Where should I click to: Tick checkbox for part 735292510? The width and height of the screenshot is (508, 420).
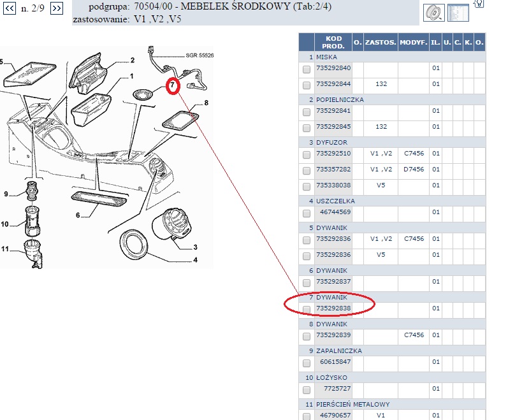coord(307,155)
